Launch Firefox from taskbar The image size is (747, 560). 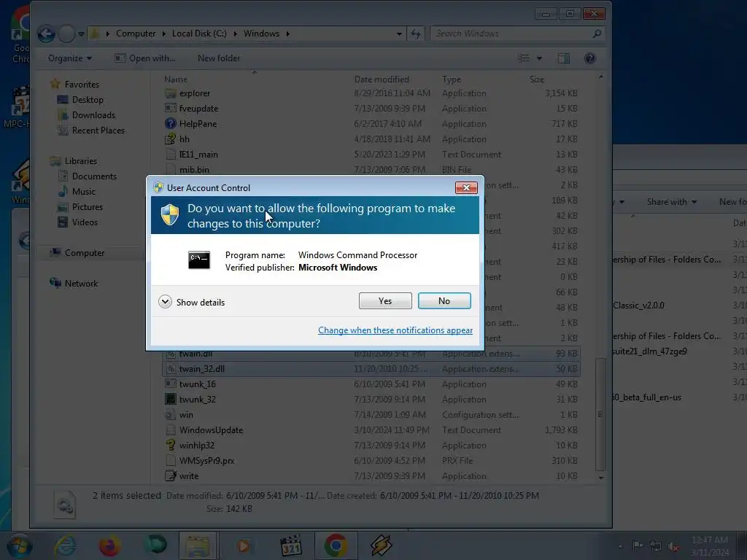point(109,545)
